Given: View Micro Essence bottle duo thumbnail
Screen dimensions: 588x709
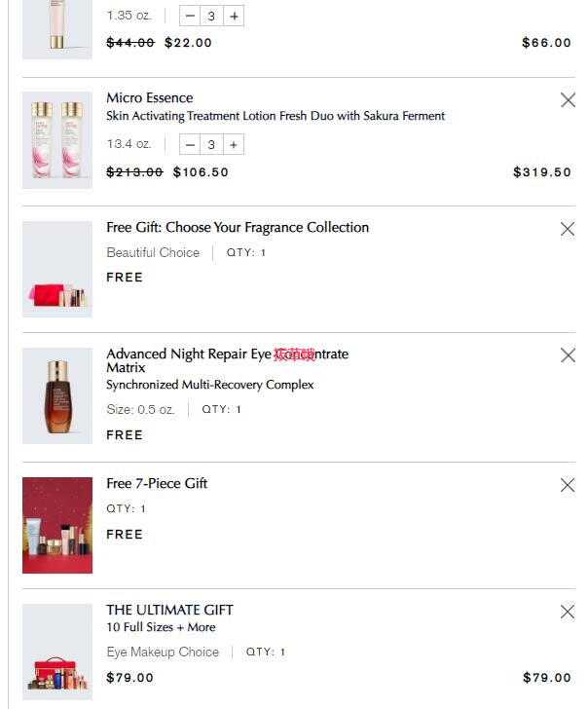Looking at the screenshot, I should coord(57,137).
